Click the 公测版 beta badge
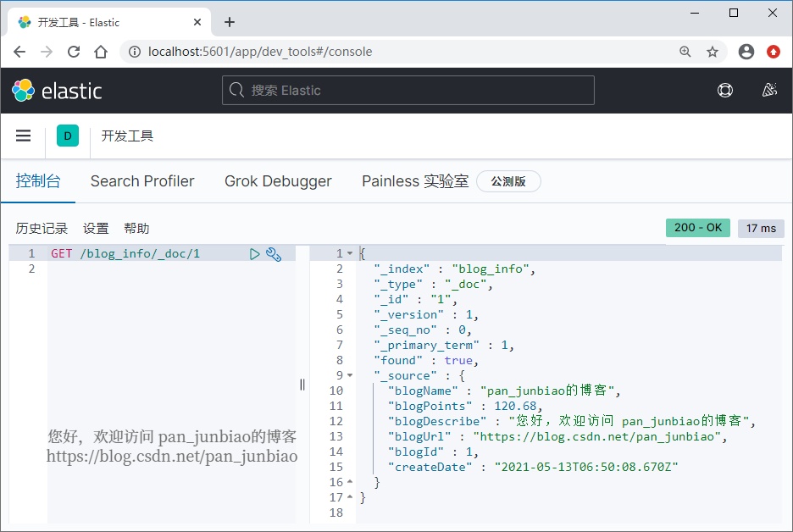The width and height of the screenshot is (793, 532). 509,181
